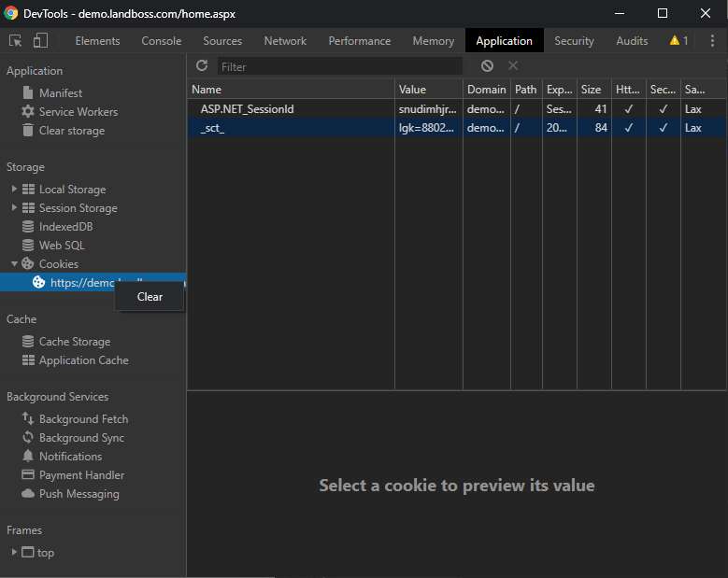Screen dimensions: 728x578
Task: Select the Cache Storage entry
Action: (x=75, y=342)
